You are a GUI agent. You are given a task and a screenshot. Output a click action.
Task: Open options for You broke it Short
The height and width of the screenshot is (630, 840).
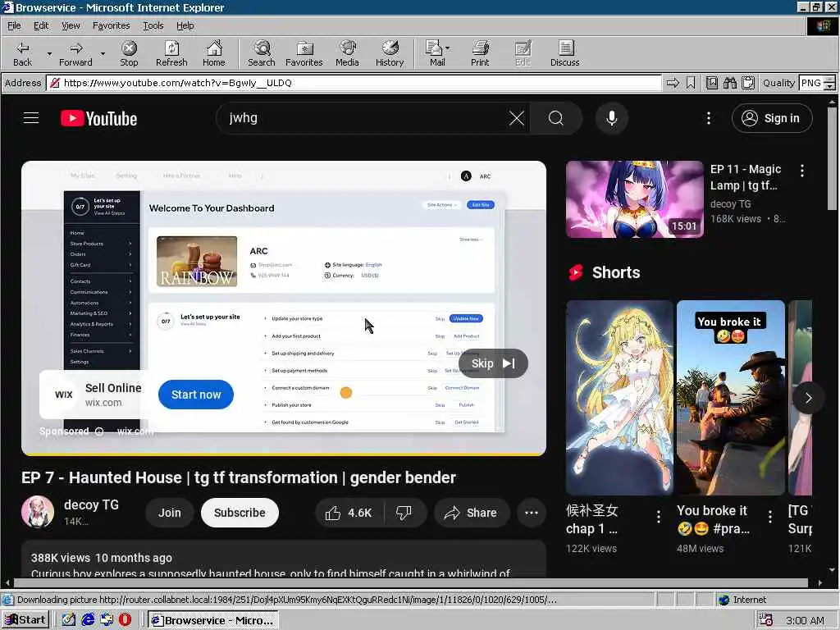tap(769, 517)
